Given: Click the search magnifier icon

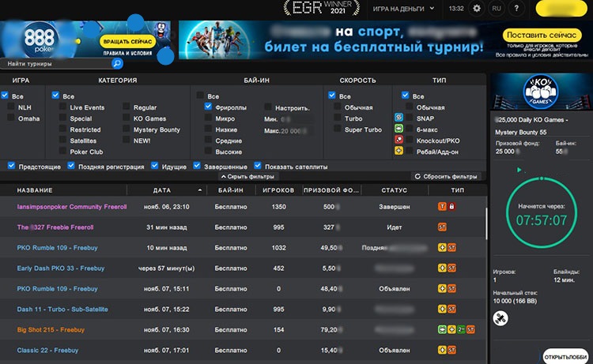Looking at the screenshot, I should pyautogui.click(x=117, y=63).
